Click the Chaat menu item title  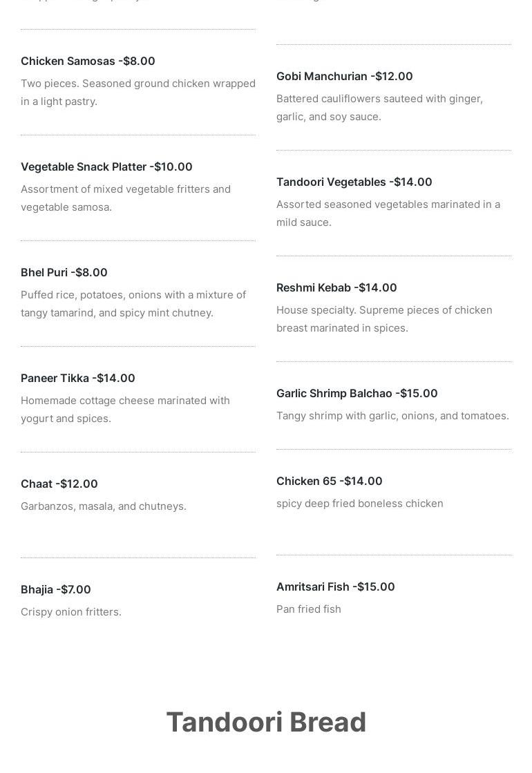(x=59, y=484)
